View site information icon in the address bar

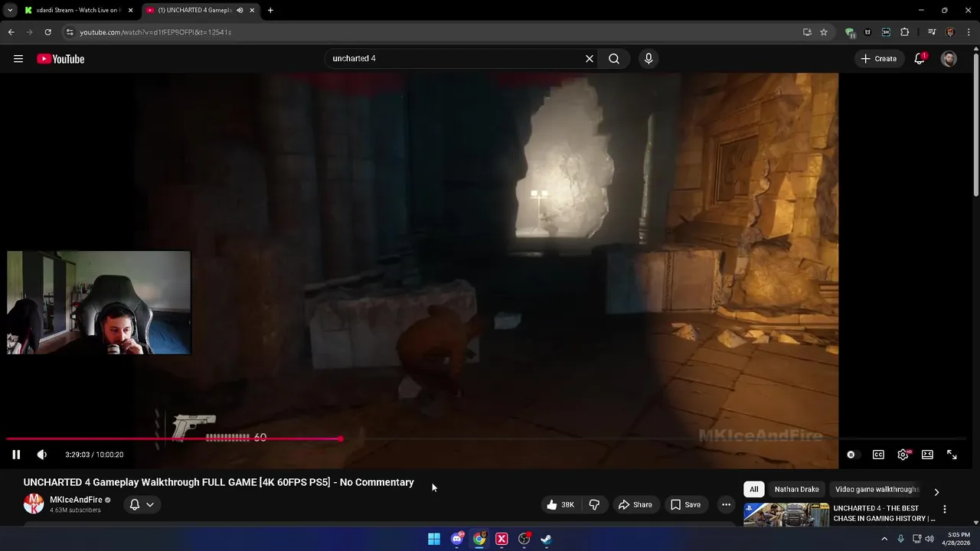pyautogui.click(x=70, y=32)
